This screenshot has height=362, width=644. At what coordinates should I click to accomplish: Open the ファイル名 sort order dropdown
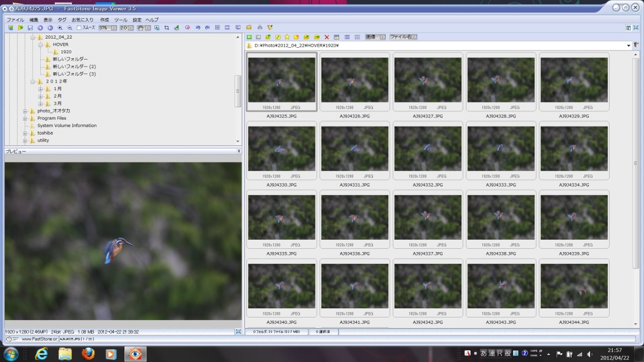414,37
